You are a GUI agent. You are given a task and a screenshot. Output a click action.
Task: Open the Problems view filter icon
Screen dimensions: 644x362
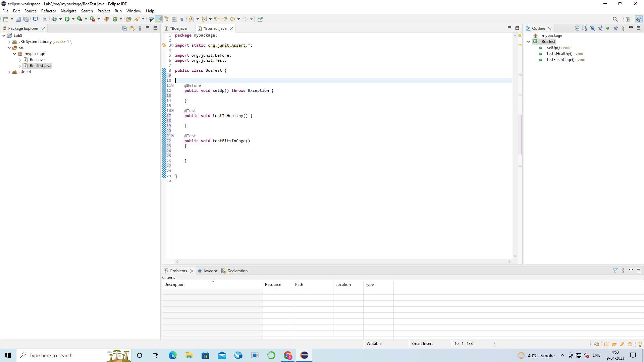(x=615, y=271)
